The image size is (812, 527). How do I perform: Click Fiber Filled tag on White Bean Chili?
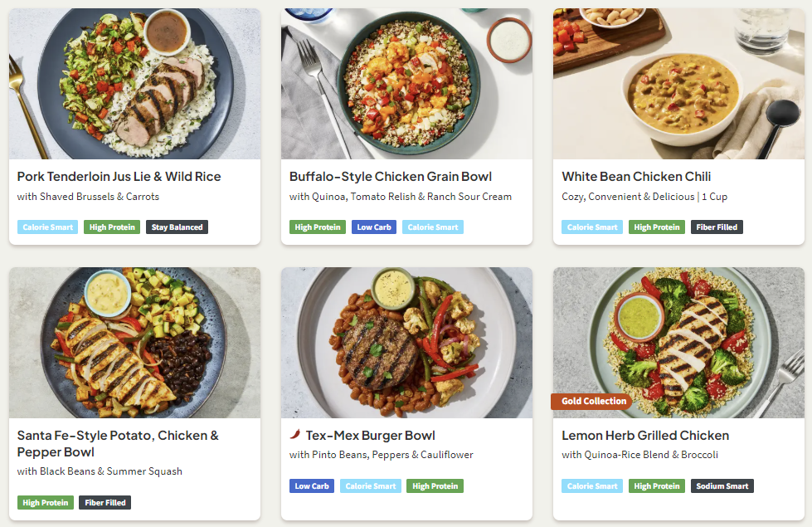(x=717, y=227)
